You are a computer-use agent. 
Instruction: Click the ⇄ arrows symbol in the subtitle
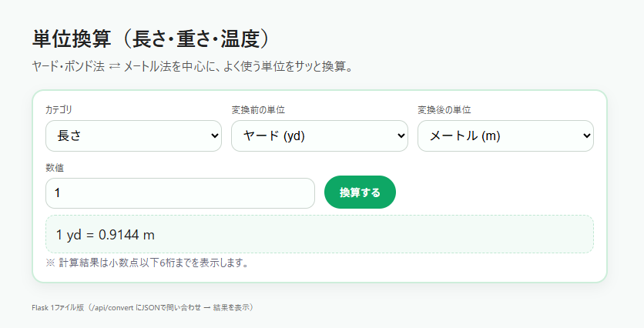(115, 66)
